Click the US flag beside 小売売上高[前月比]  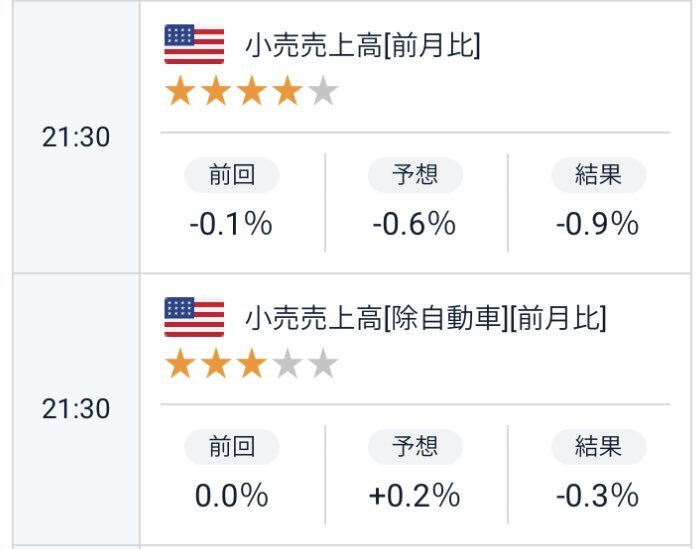(194, 44)
